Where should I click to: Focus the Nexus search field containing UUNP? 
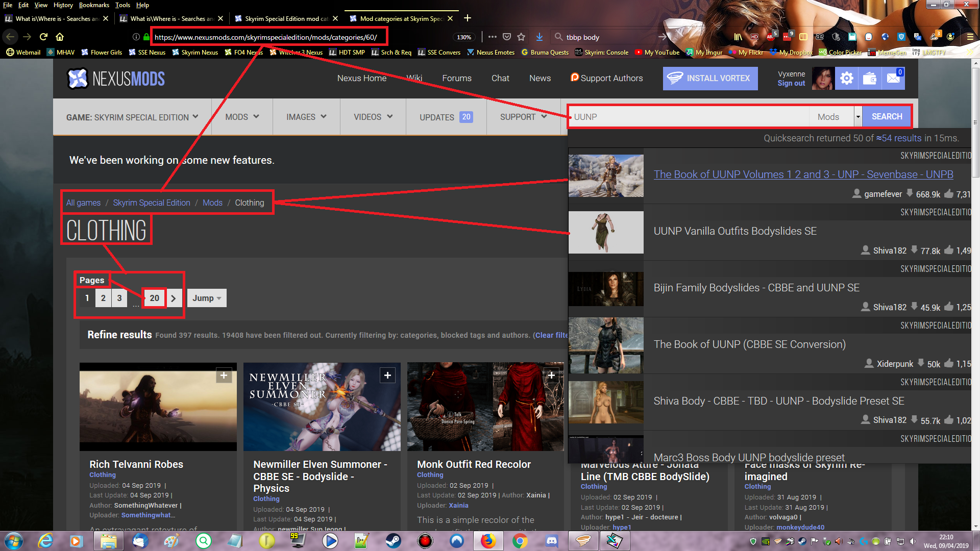click(x=689, y=117)
